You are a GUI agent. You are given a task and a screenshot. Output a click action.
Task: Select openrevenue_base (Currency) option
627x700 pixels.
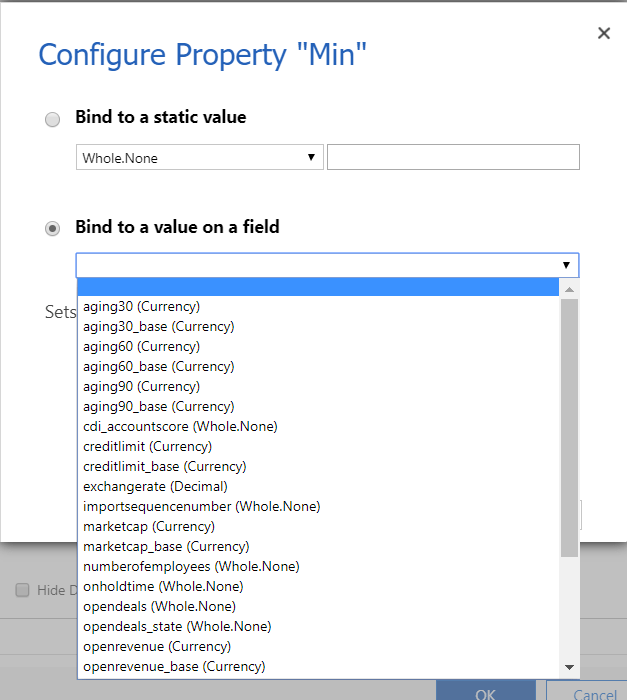[x=174, y=666]
